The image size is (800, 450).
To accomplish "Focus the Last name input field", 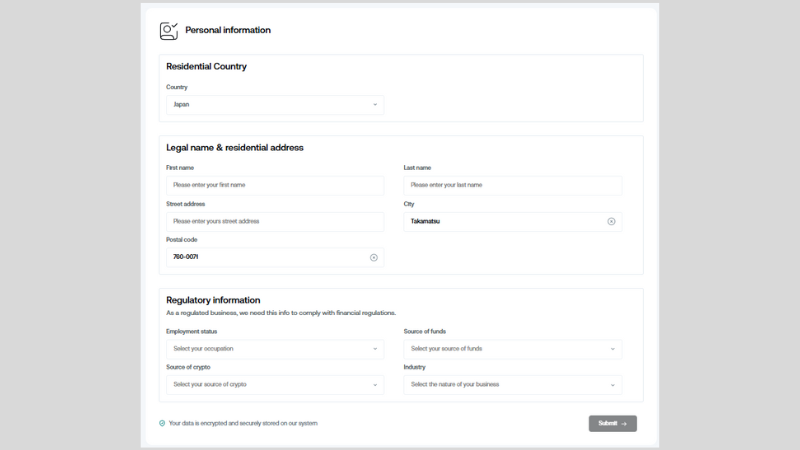I will tap(513, 185).
